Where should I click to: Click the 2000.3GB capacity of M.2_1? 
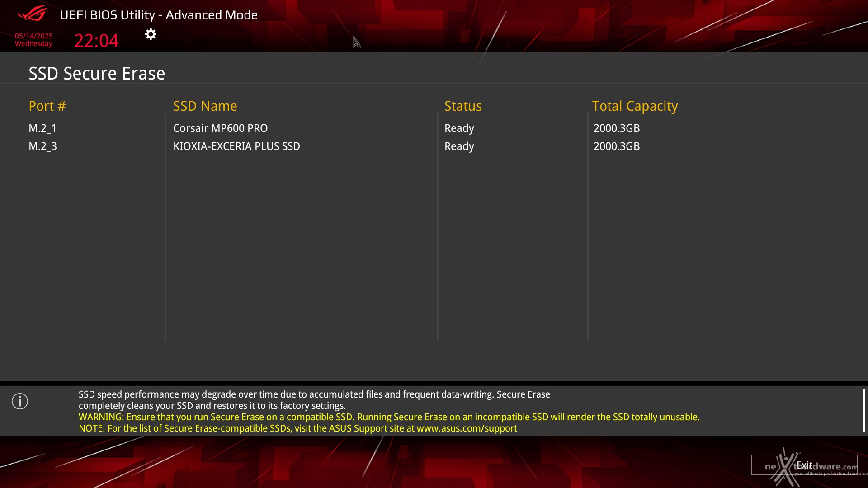[617, 128]
